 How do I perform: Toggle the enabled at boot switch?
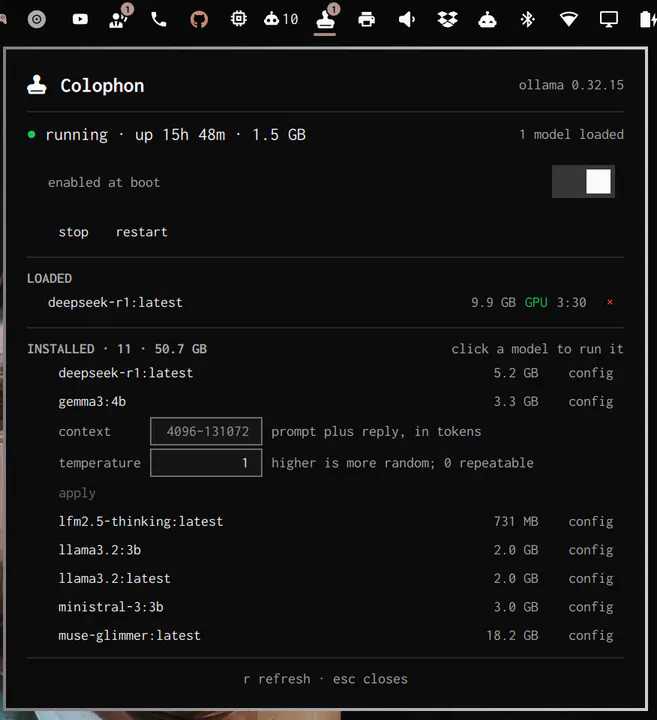pos(583,181)
